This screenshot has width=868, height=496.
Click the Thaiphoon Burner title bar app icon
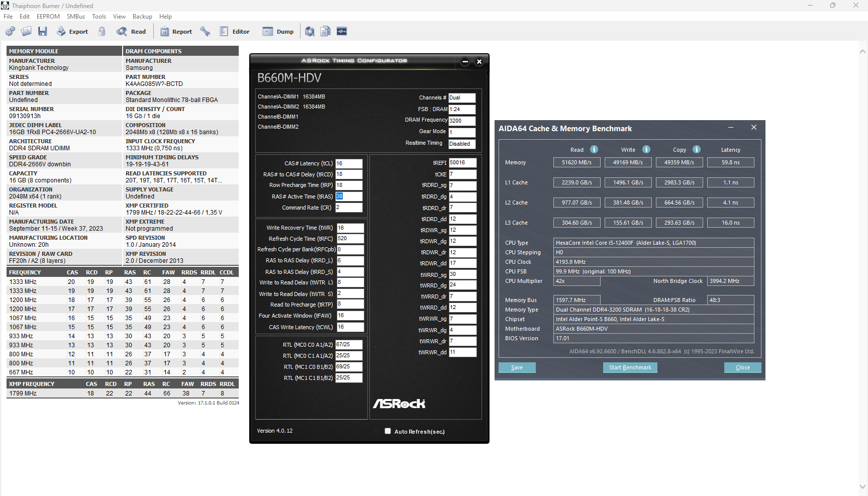[x=5, y=6]
